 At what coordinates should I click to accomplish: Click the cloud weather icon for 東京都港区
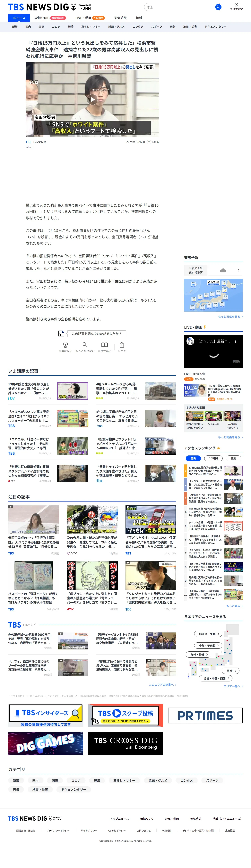(223, 270)
